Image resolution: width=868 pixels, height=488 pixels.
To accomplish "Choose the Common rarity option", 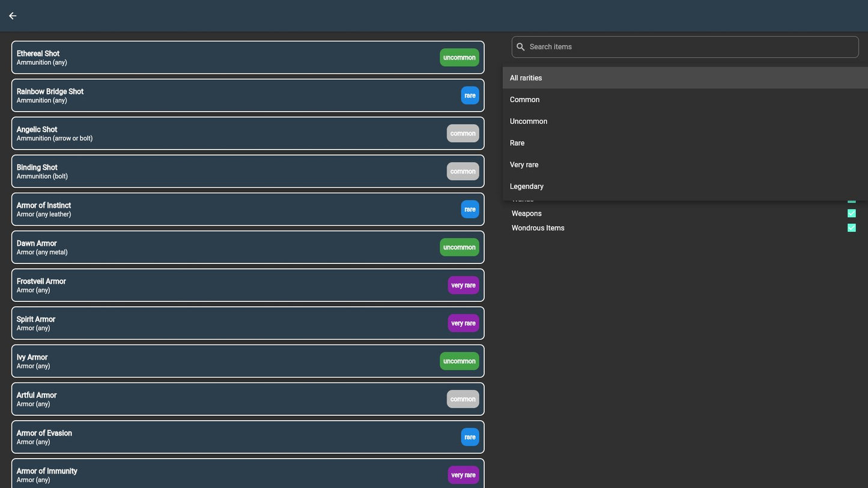I will point(685,100).
